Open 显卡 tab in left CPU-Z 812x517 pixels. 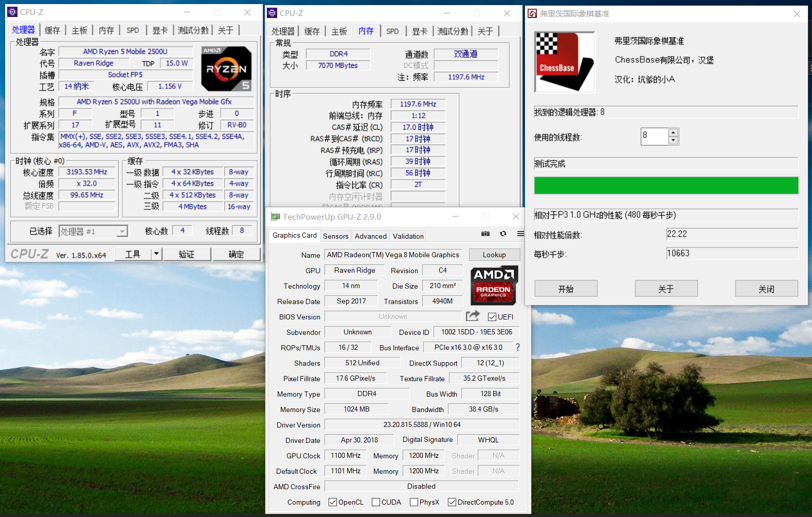[x=160, y=30]
